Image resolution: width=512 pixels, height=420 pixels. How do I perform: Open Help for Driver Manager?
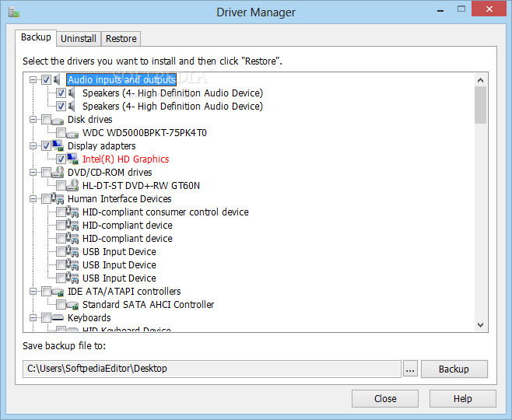(463, 398)
